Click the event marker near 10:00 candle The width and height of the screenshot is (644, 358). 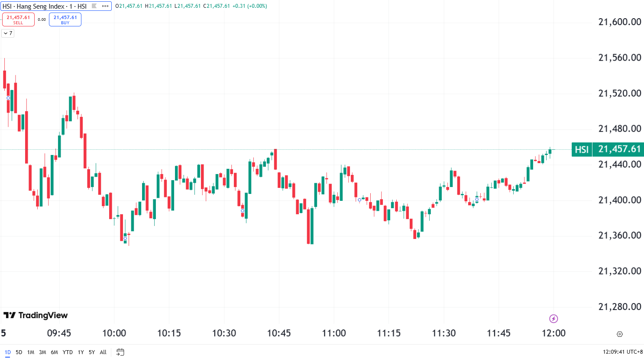pos(125,239)
